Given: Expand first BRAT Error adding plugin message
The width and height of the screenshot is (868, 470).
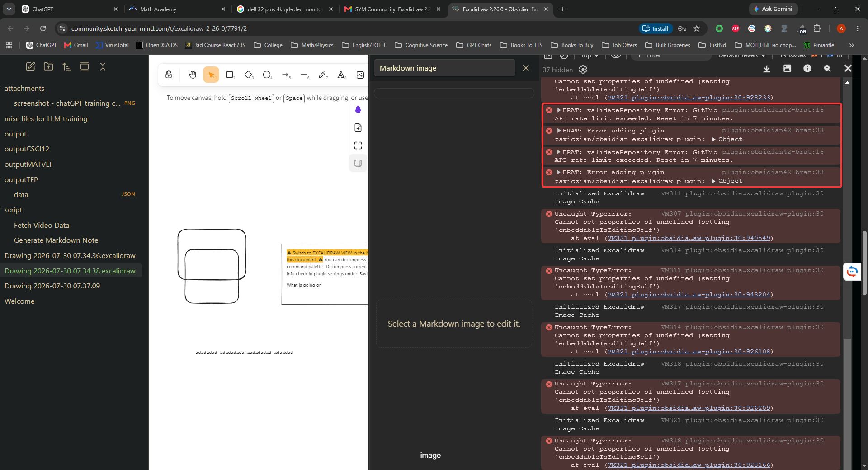Looking at the screenshot, I should pyautogui.click(x=559, y=131).
